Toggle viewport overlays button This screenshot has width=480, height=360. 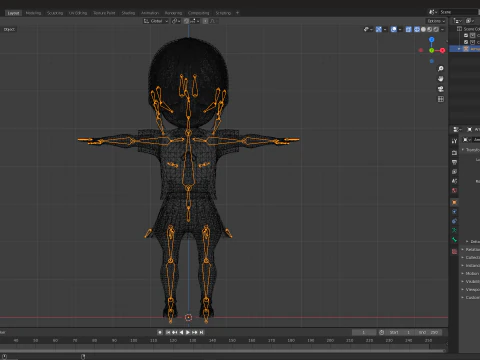(394, 29)
